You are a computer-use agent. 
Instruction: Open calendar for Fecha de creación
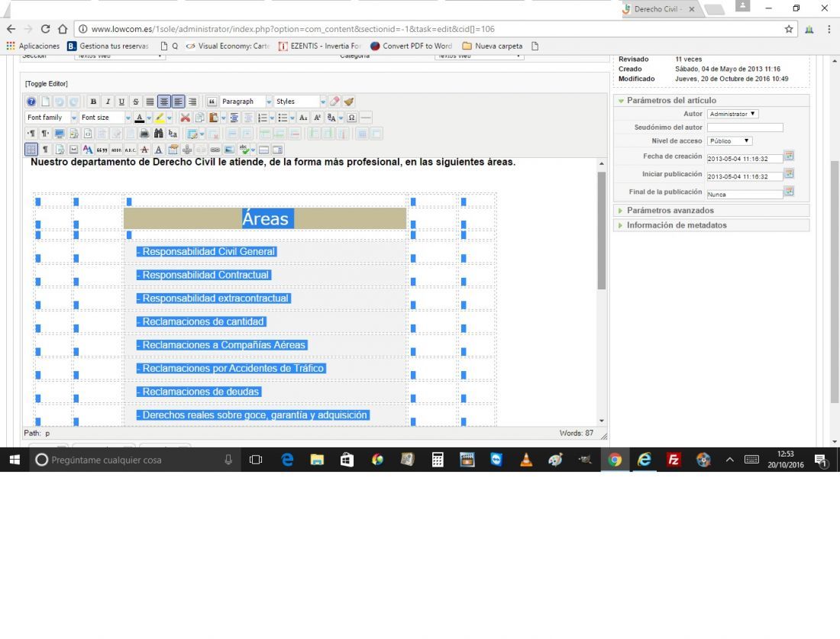pos(789,156)
